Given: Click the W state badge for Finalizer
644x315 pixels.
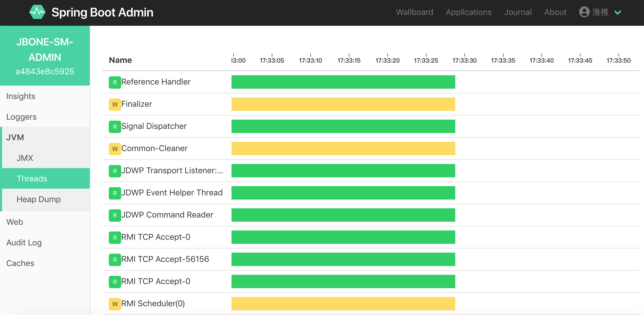Looking at the screenshot, I should pyautogui.click(x=115, y=104).
